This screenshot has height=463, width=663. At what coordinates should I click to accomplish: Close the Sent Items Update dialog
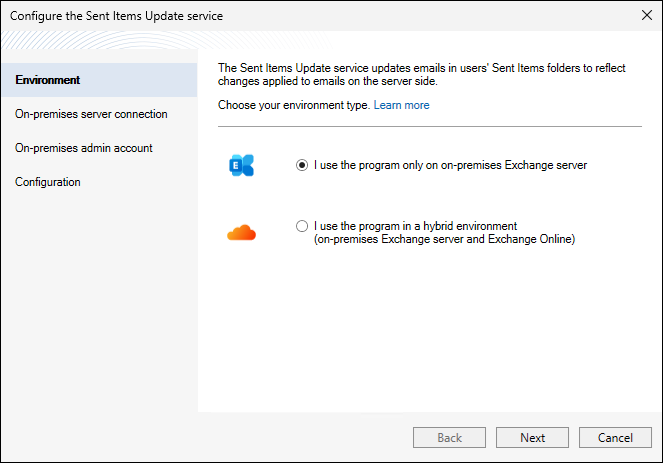point(645,16)
